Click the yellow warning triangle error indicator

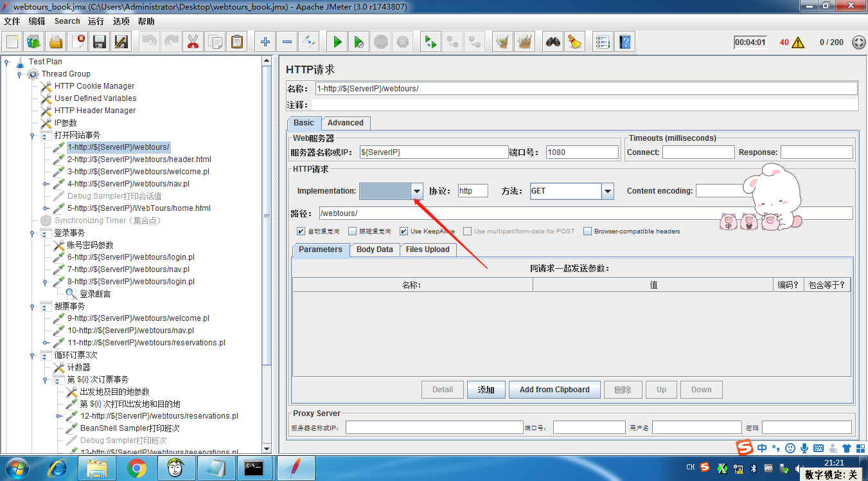pyautogui.click(x=798, y=42)
